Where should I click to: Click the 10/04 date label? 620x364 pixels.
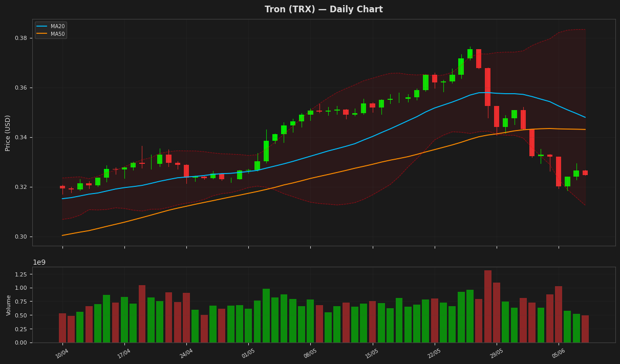point(62,354)
